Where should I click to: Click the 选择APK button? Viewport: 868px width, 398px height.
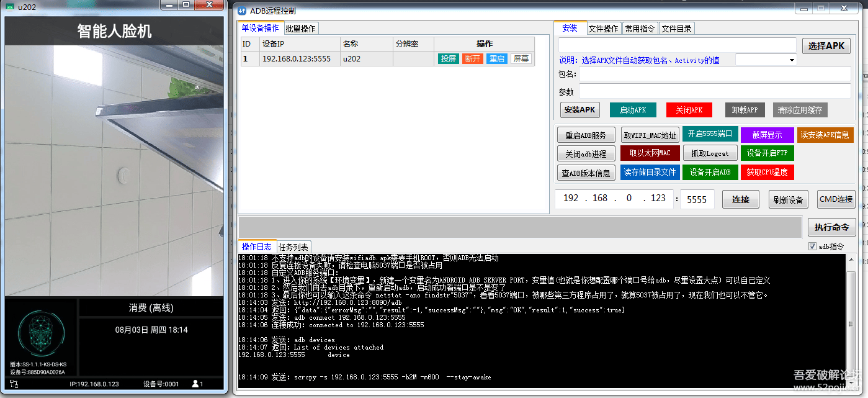tap(825, 46)
